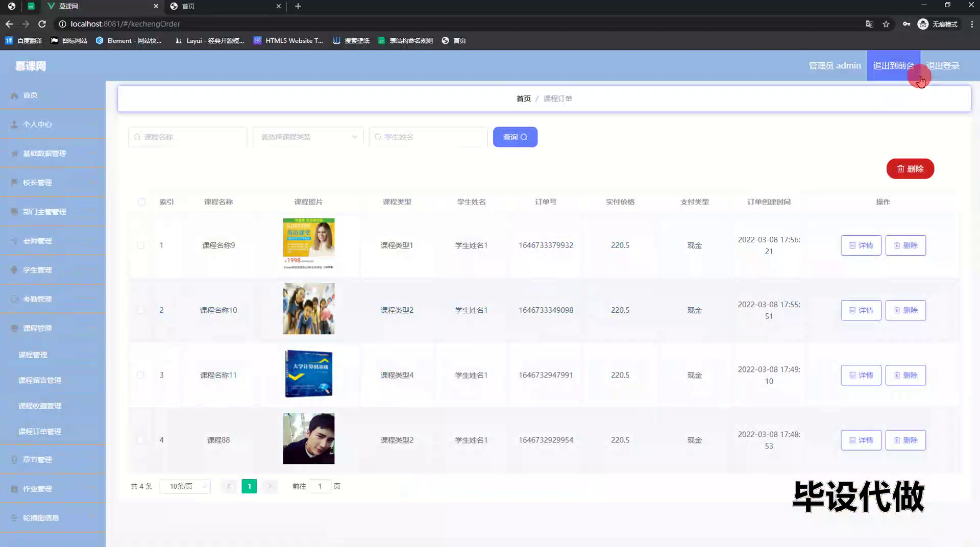Check the row checkbox for 课程名称10
Image resolution: width=980 pixels, height=547 pixels.
[x=140, y=310]
